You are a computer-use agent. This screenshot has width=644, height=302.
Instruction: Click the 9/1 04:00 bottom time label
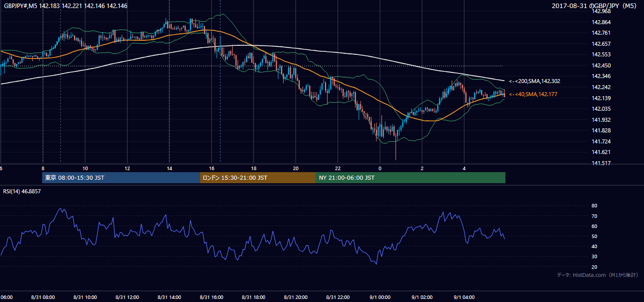[x=464, y=297]
